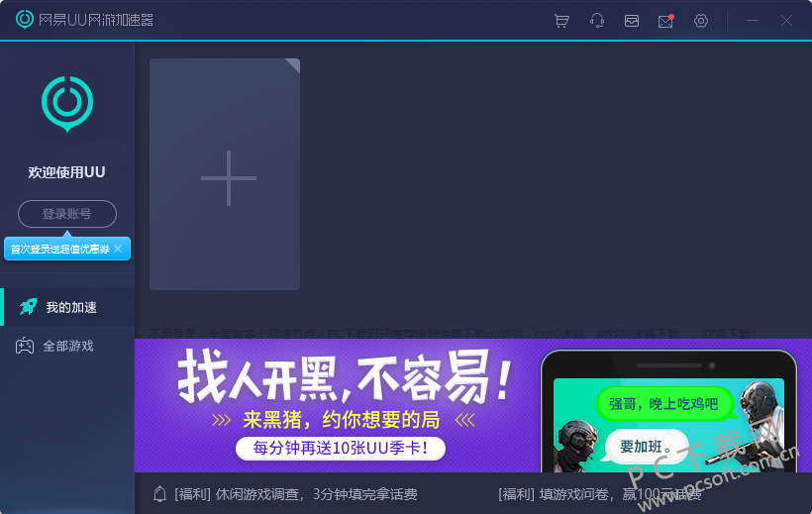Open settings via the gear icon

(x=701, y=21)
